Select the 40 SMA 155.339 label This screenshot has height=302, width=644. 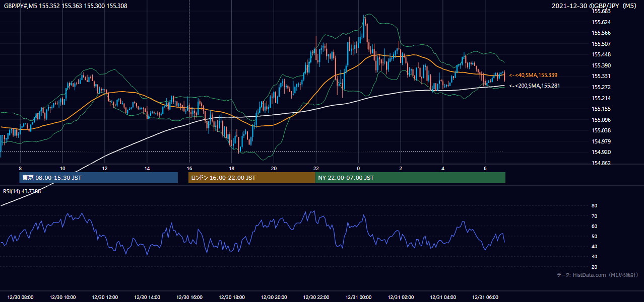click(533, 75)
